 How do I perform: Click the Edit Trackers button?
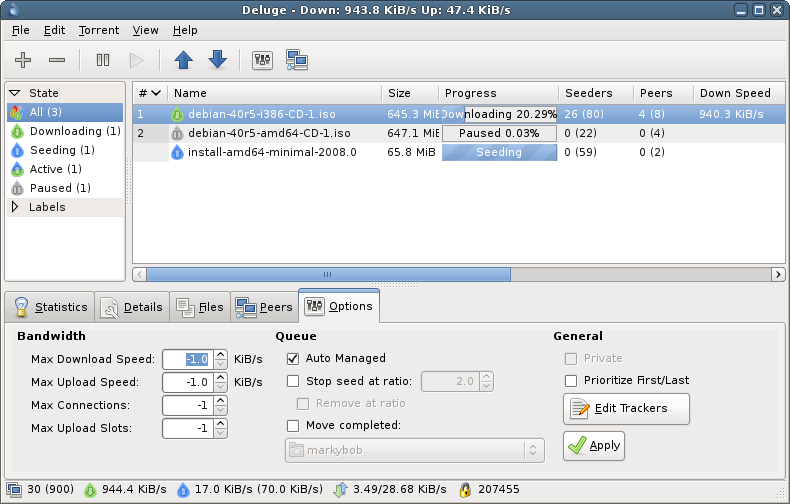click(627, 408)
